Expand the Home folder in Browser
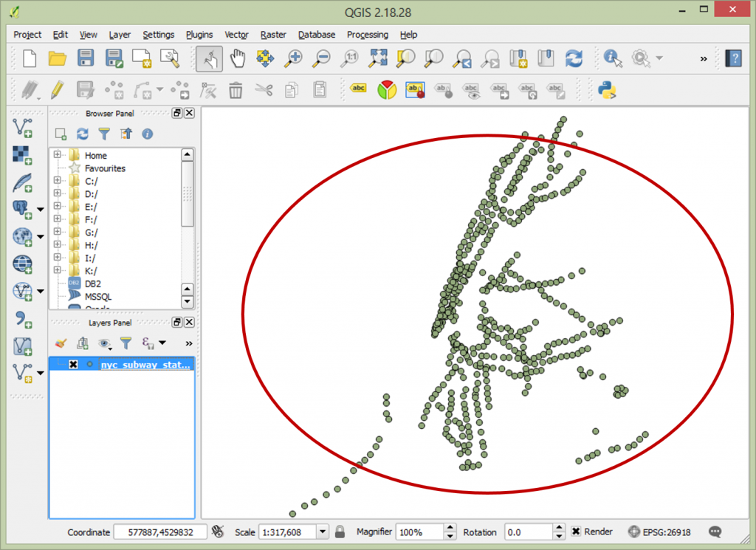756x550 pixels. click(x=57, y=156)
